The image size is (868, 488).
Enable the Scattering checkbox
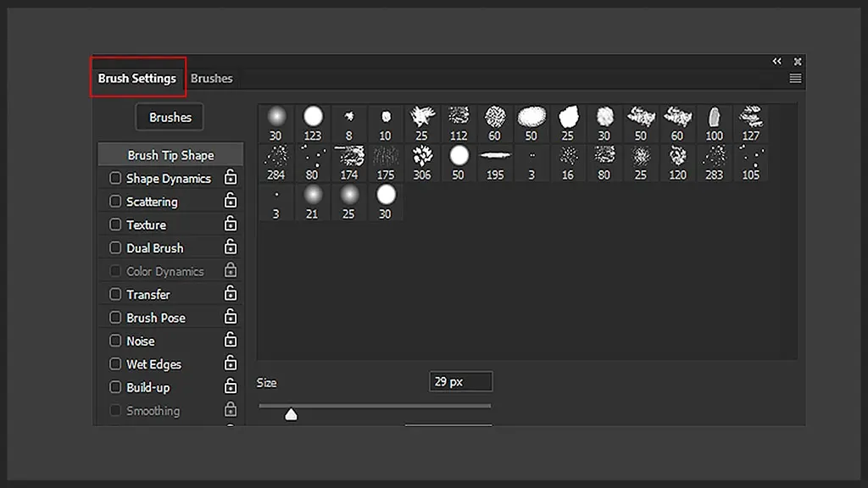click(x=115, y=202)
